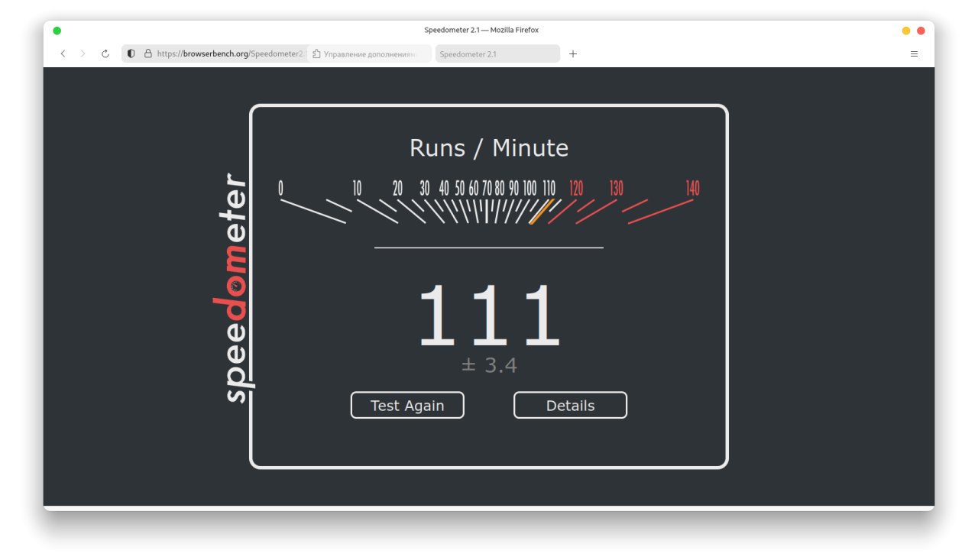Switch to the Управление дополнениями tab

pos(370,53)
